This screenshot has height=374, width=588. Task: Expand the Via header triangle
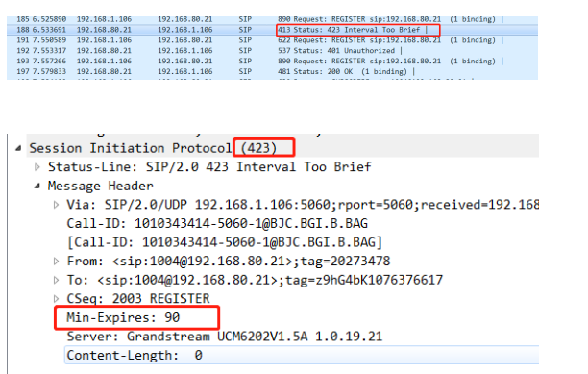point(56,205)
